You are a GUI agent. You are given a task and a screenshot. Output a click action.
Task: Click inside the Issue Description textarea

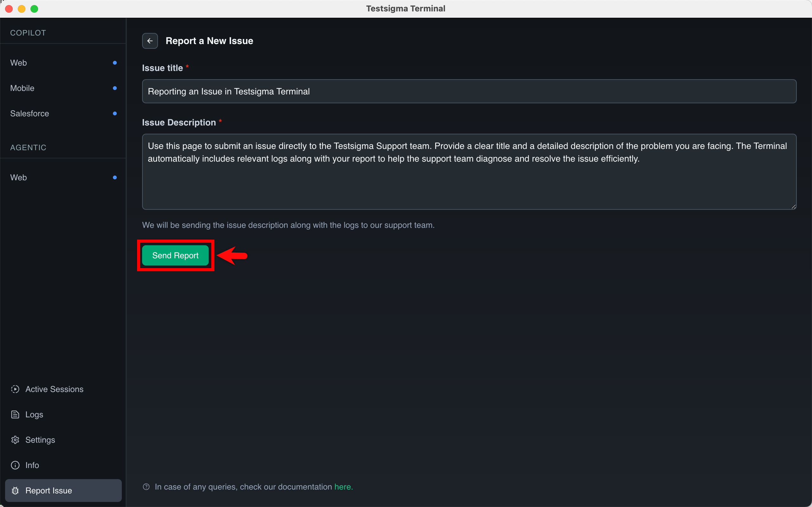pos(469,181)
